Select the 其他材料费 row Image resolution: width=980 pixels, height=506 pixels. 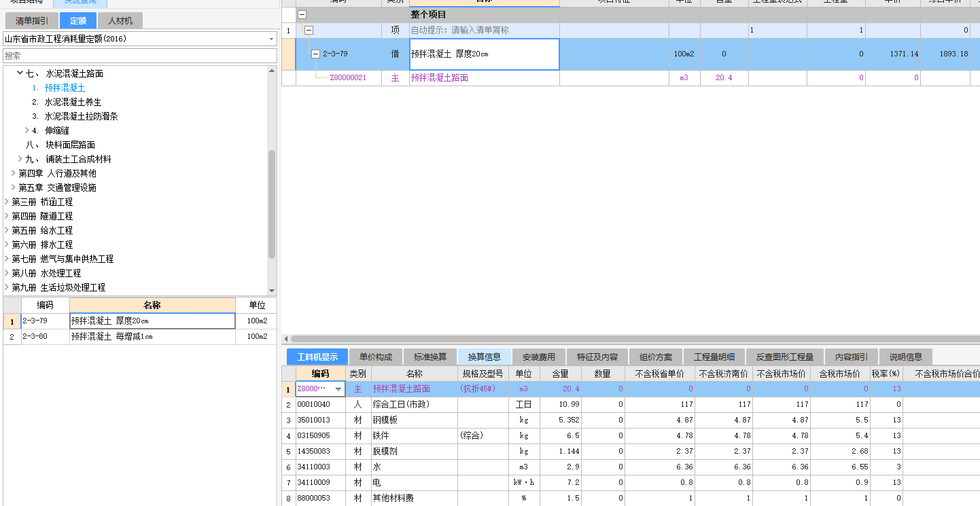click(x=631, y=498)
